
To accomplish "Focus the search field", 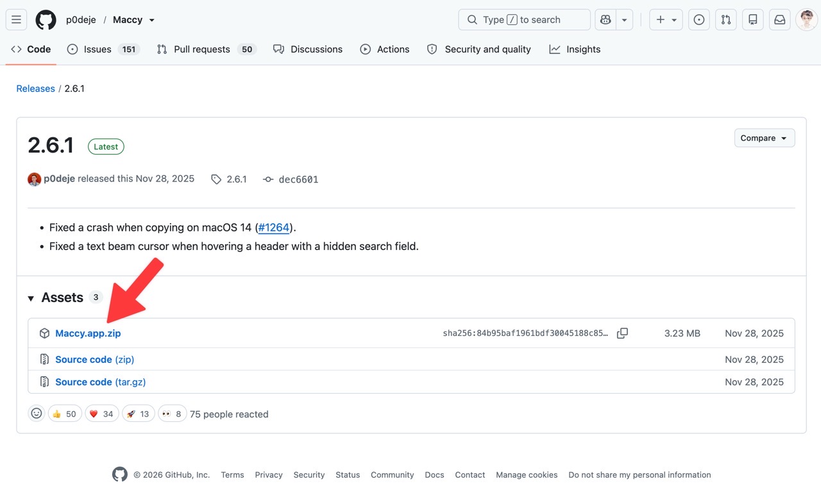I will (x=524, y=20).
